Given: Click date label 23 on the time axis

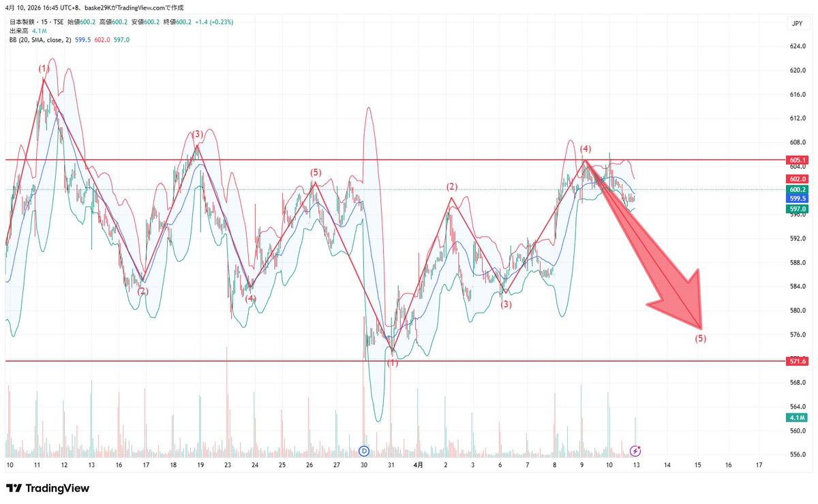Looking at the screenshot, I should tap(228, 465).
